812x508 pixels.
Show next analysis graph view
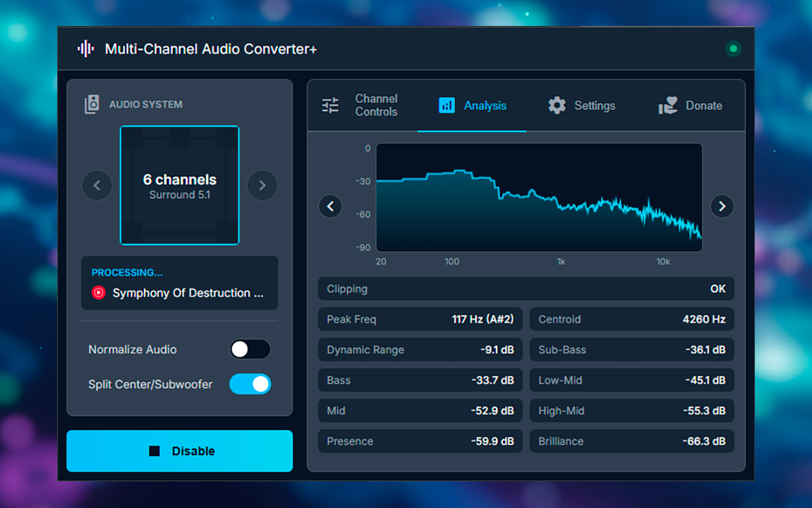click(722, 206)
